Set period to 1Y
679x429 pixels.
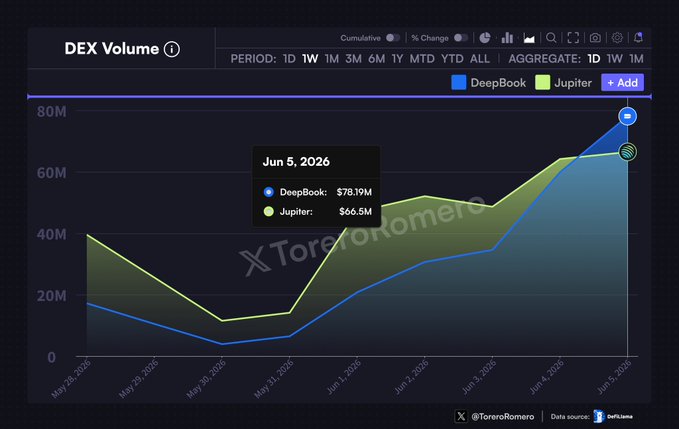(x=397, y=58)
